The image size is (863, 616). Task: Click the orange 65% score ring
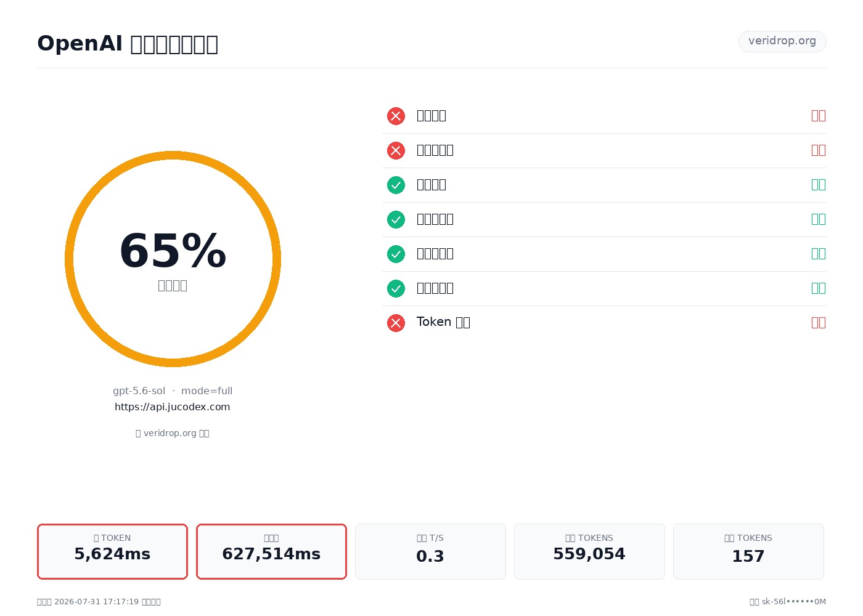coord(173,259)
